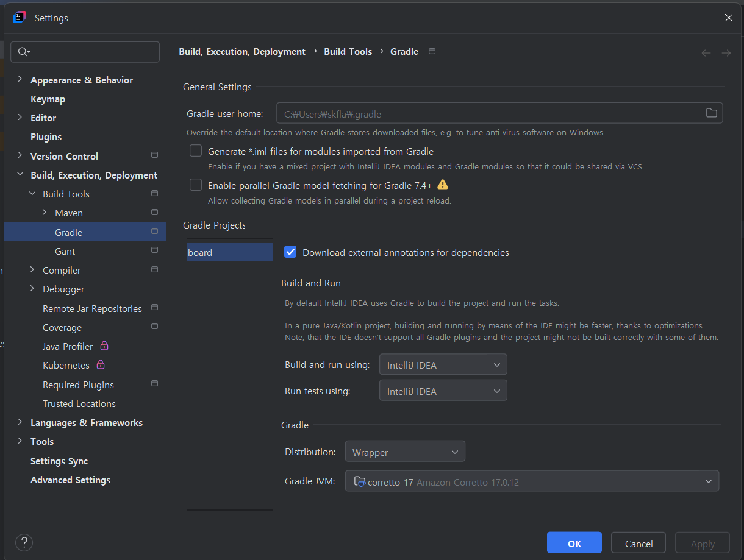Click Build Tools in the breadcrumb
The height and width of the screenshot is (560, 744).
[x=348, y=52]
